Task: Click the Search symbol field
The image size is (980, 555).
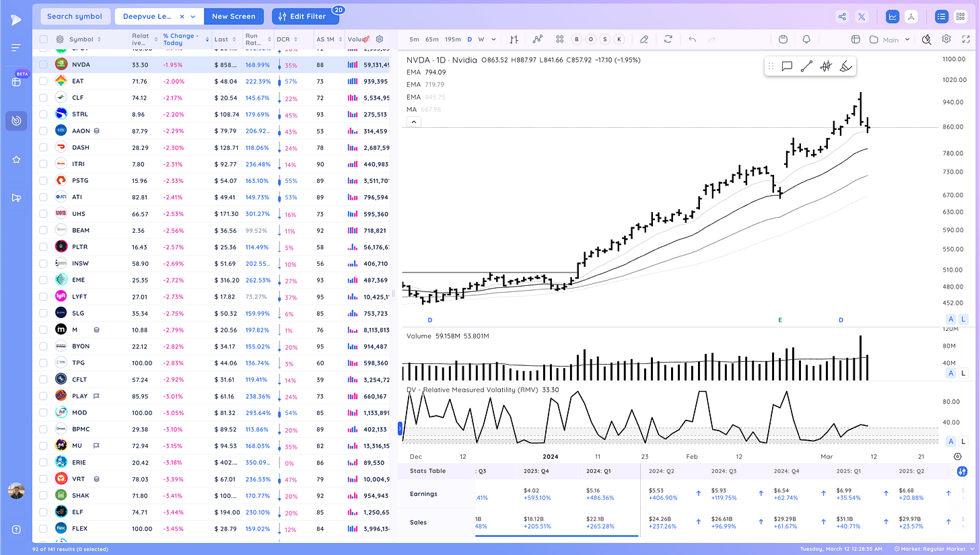Action: tap(75, 16)
